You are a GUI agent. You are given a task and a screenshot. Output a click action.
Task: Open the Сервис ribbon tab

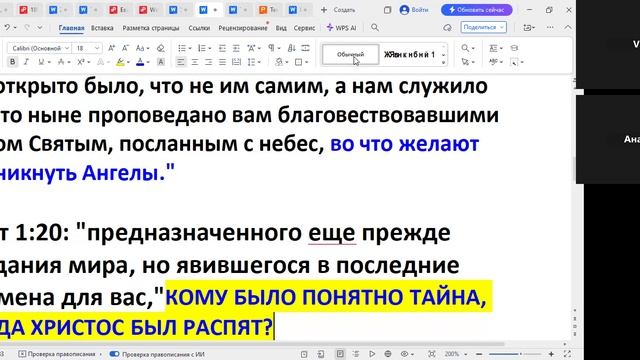(304, 28)
